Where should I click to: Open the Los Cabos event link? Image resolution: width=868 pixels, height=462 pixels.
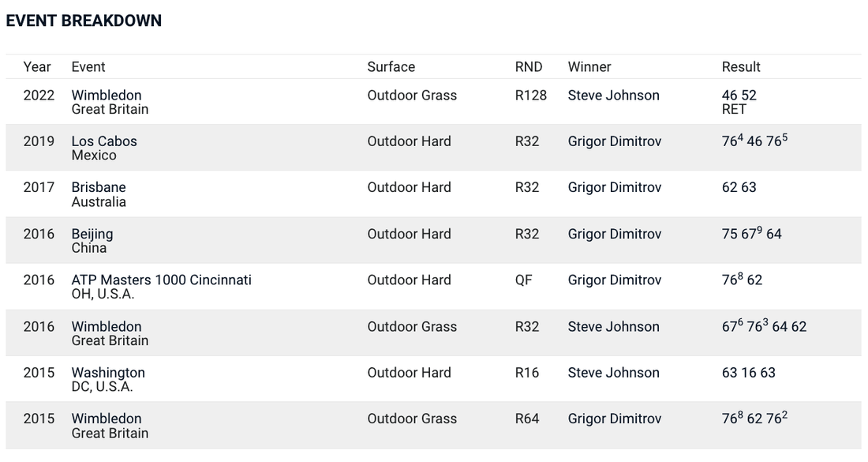click(x=104, y=141)
